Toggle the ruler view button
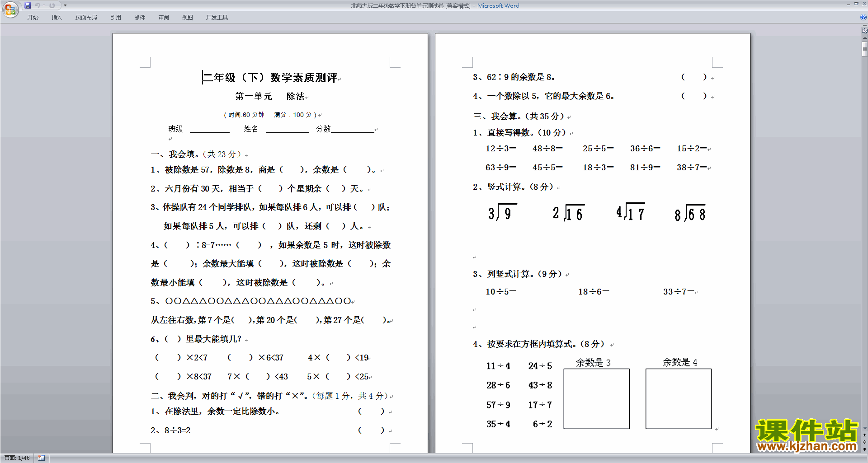Screen dimensions: 868x463 coord(864,31)
